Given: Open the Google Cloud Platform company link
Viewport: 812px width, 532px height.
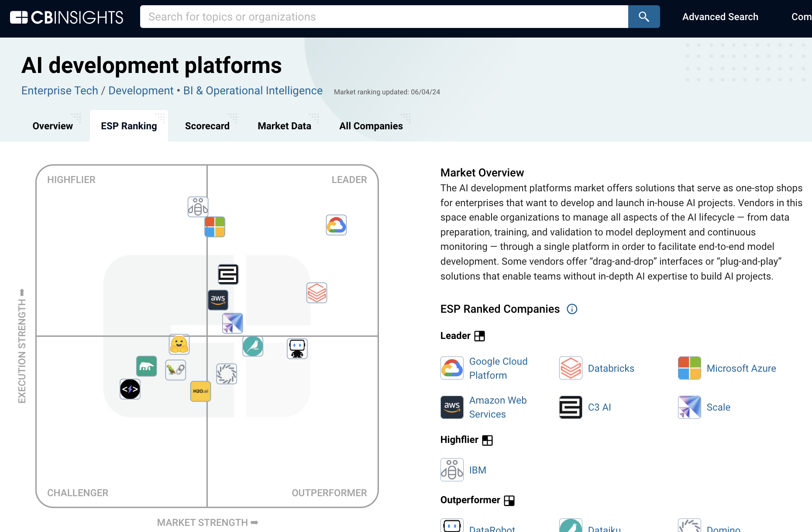Looking at the screenshot, I should pos(498,368).
